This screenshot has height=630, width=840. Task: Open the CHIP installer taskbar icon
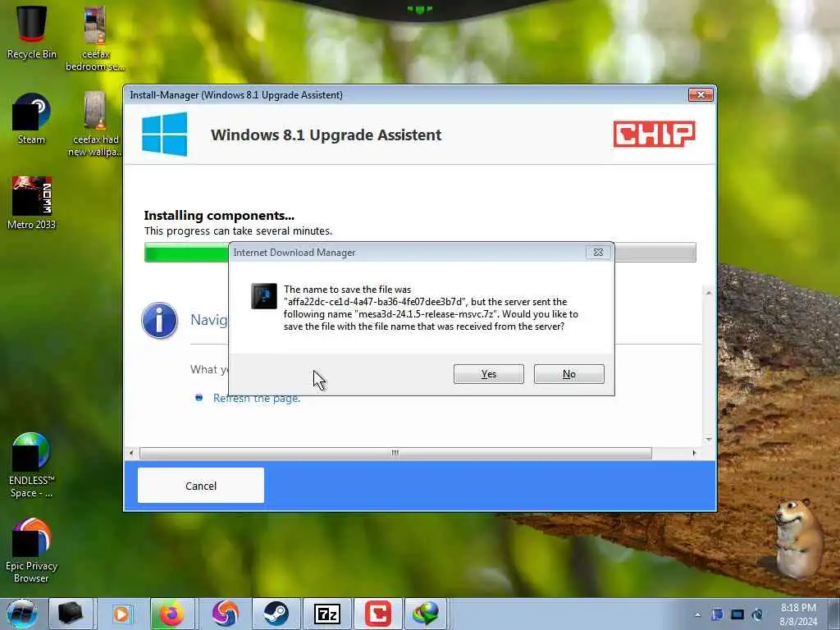(x=377, y=614)
